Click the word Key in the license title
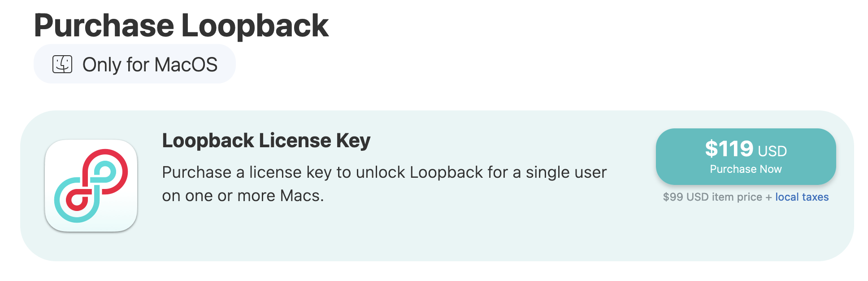Image resolution: width=868 pixels, height=281 pixels. coord(353,140)
